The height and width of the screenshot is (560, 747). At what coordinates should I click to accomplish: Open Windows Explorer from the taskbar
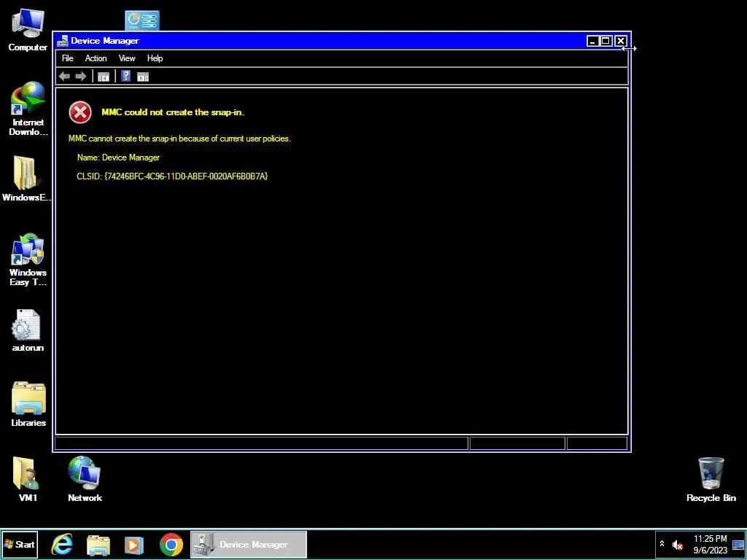click(98, 545)
